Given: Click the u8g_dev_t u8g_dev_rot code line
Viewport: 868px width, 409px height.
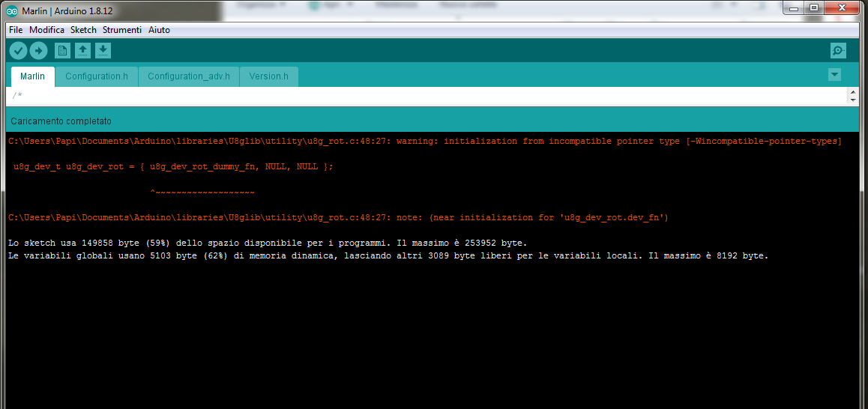Looking at the screenshot, I should (x=173, y=166).
